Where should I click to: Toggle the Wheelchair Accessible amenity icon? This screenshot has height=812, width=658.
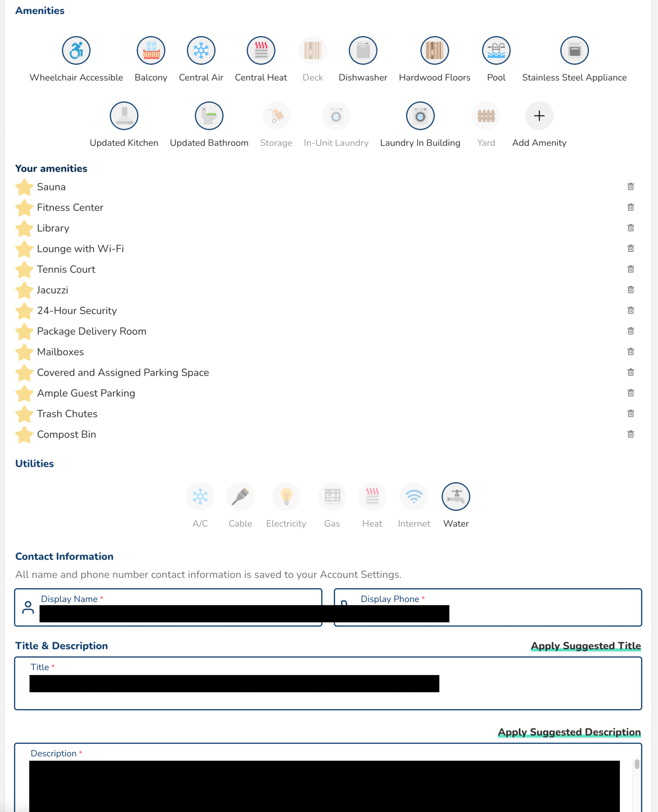[76, 50]
